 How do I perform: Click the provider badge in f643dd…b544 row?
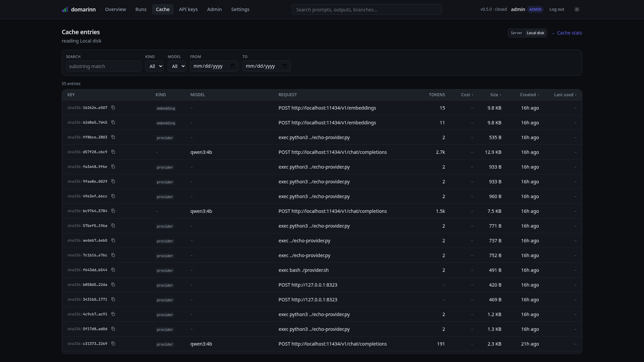(165, 270)
